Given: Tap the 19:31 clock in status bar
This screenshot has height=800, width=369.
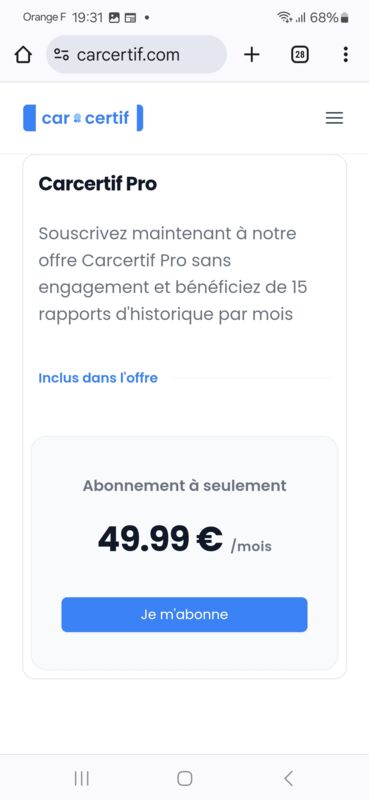Looking at the screenshot, I should [x=87, y=18].
